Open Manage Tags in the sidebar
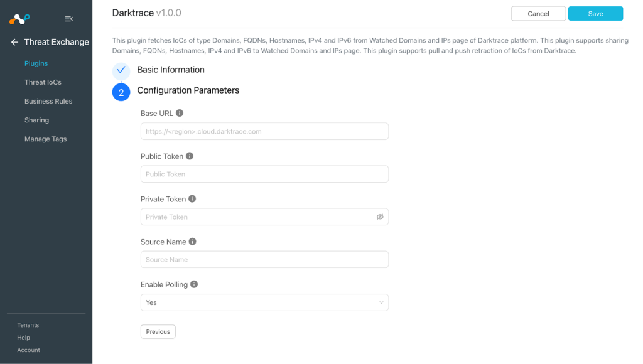This screenshot has width=643, height=364. (x=45, y=139)
